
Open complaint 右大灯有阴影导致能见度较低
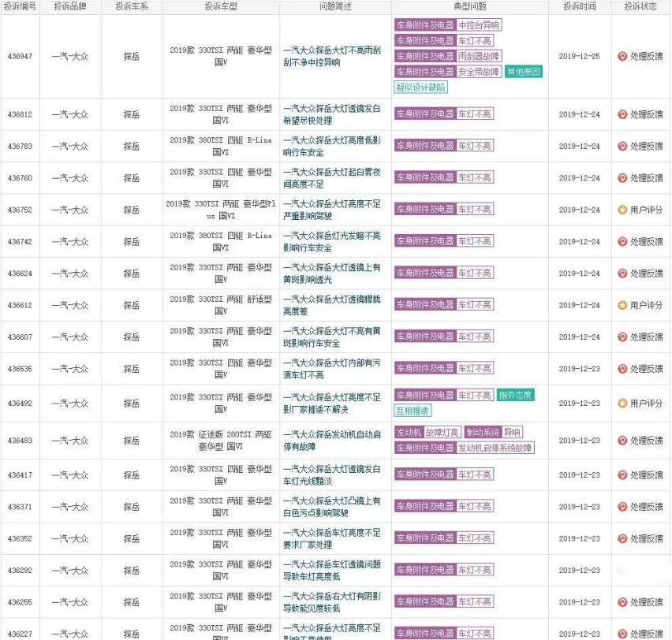(x=332, y=602)
